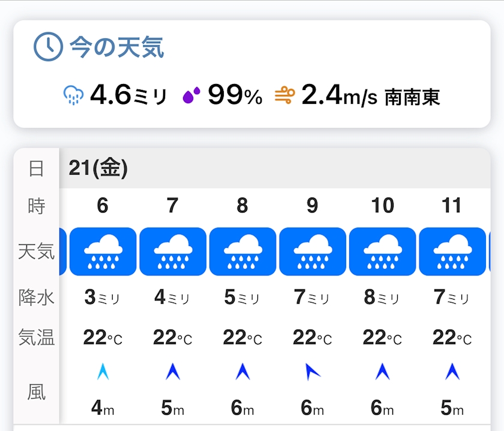Select the 10 o'clock rain weather icon
The image size is (504, 431).
pos(382,252)
